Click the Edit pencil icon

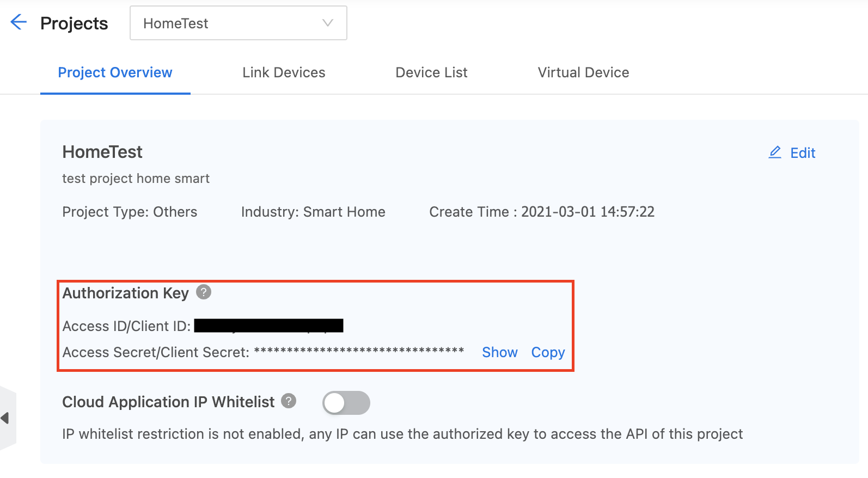coord(775,152)
